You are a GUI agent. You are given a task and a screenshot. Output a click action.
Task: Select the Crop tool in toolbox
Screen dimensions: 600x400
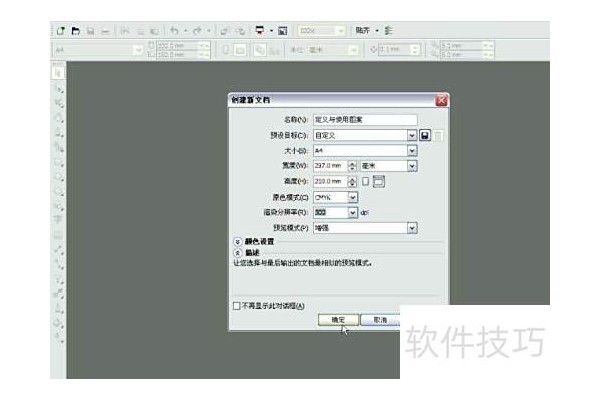pyautogui.click(x=59, y=103)
